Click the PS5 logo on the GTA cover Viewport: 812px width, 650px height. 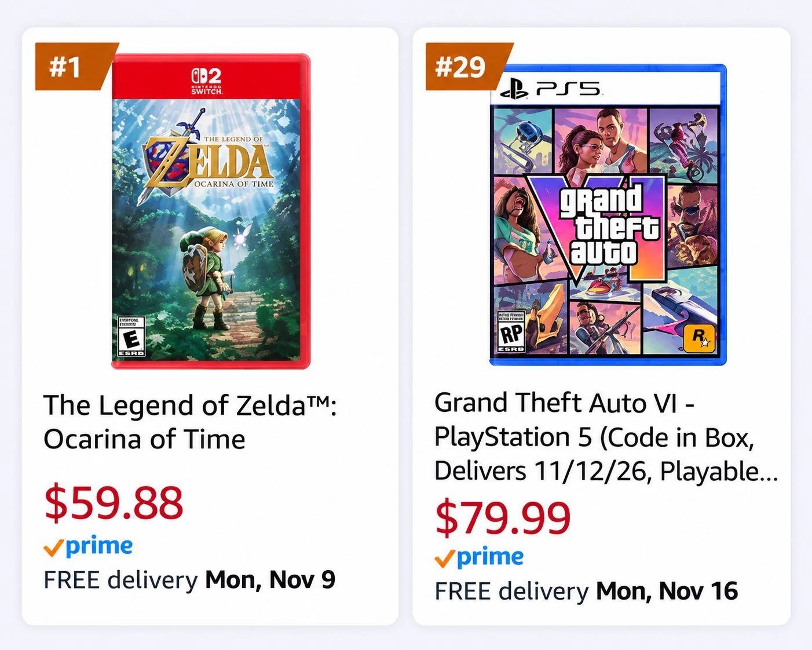551,89
